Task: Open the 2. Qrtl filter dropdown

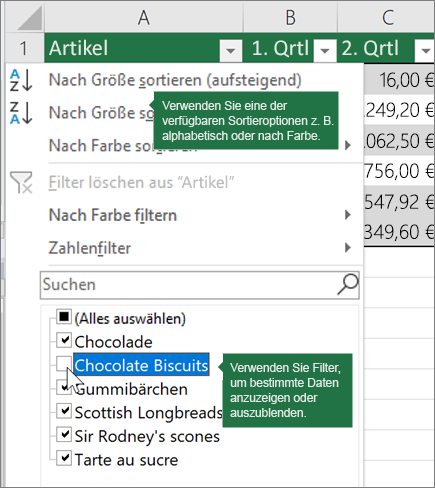Action: pyautogui.click(x=425, y=50)
